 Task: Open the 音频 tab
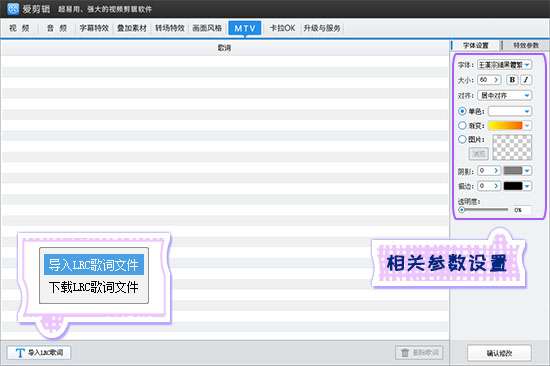coord(57,28)
